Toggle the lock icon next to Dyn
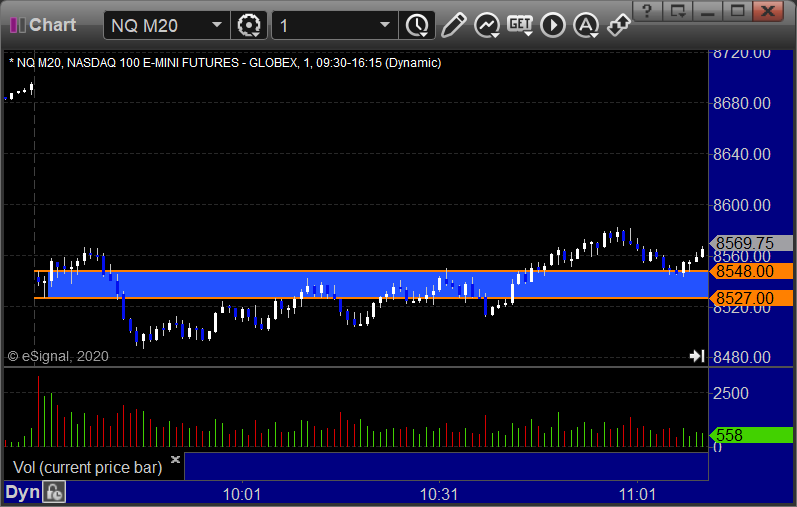 pos(54,492)
